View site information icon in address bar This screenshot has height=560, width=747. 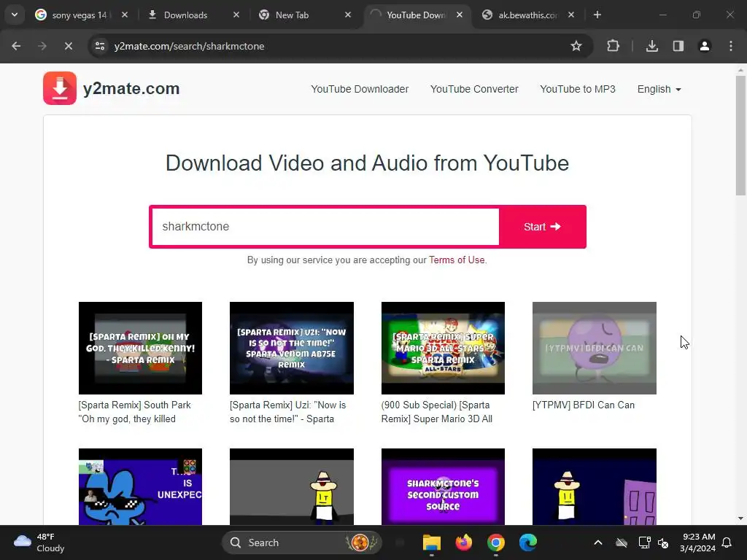click(100, 46)
